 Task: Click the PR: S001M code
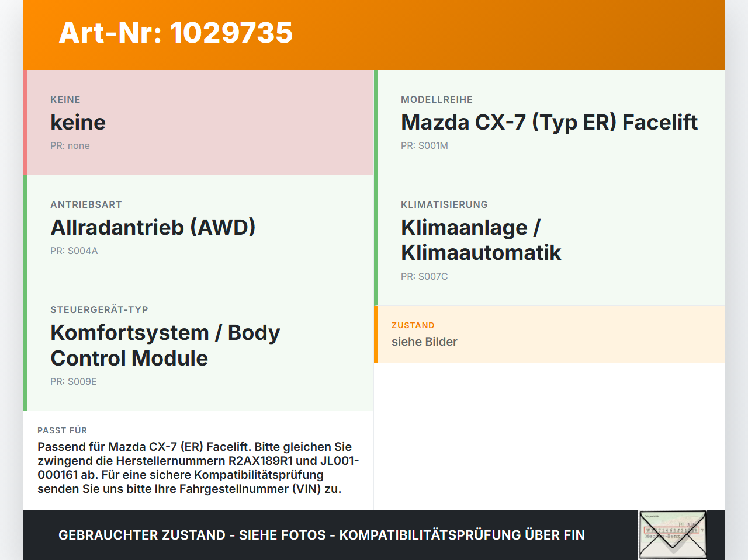424,146
